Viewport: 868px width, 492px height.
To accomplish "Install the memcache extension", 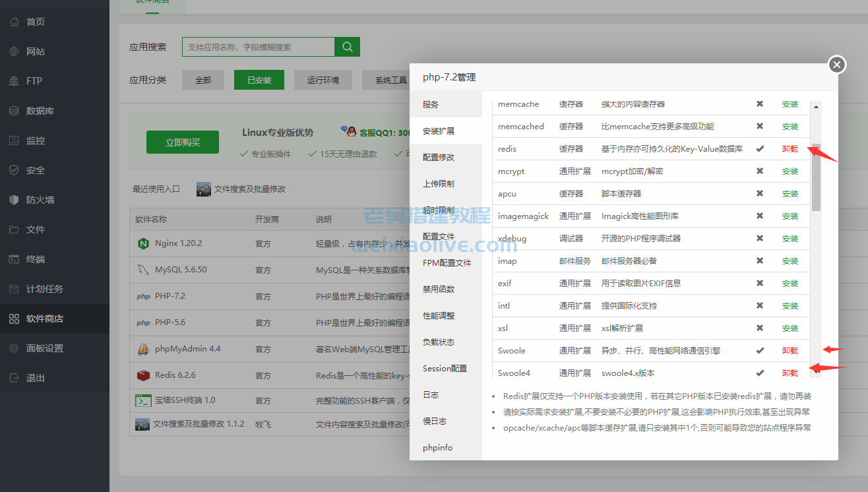I will click(x=790, y=104).
